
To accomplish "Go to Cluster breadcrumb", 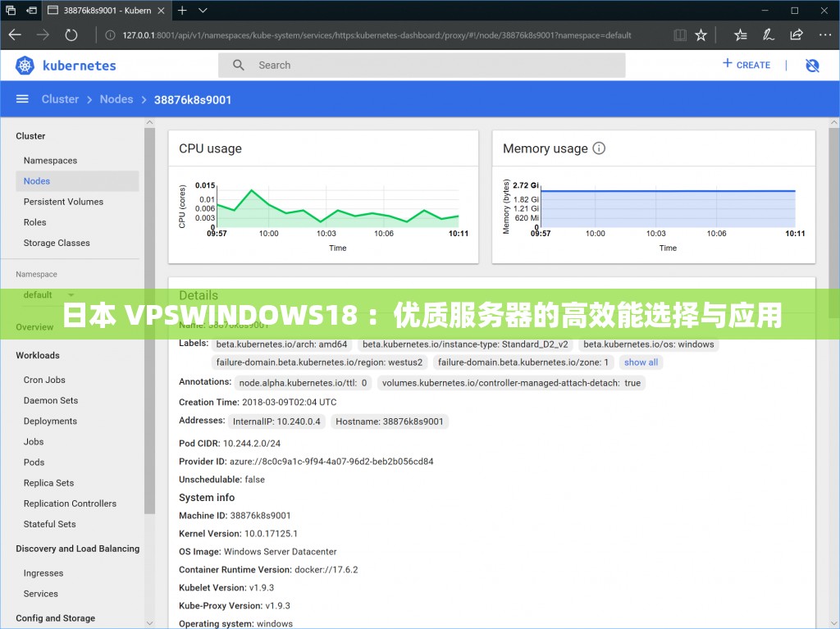I will click(x=60, y=99).
